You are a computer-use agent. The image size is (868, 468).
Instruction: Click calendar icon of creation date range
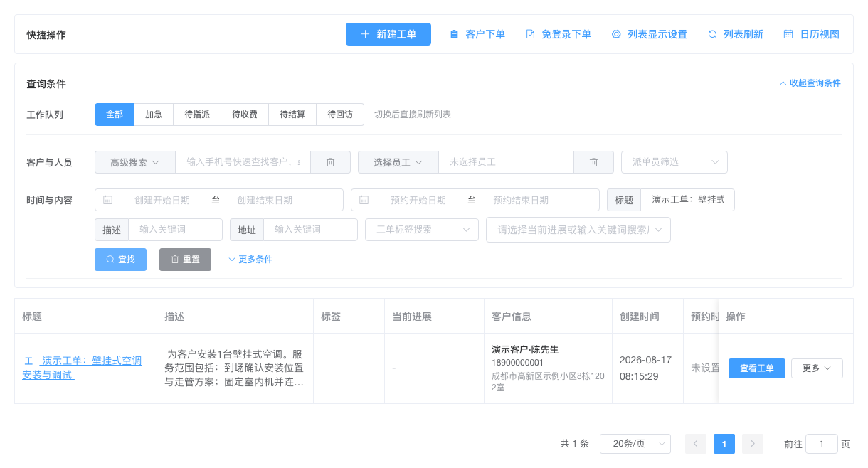(x=108, y=200)
